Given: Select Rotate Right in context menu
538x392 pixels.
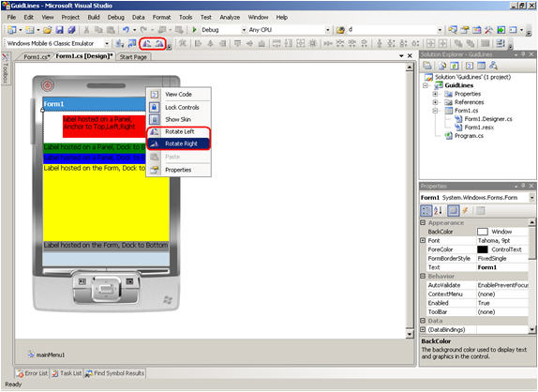Looking at the screenshot, I should [179, 143].
